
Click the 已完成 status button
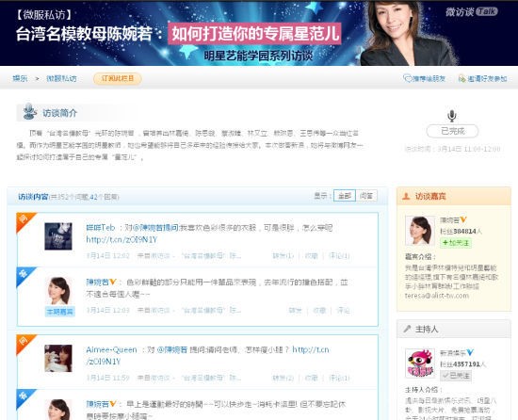pyautogui.click(x=452, y=131)
